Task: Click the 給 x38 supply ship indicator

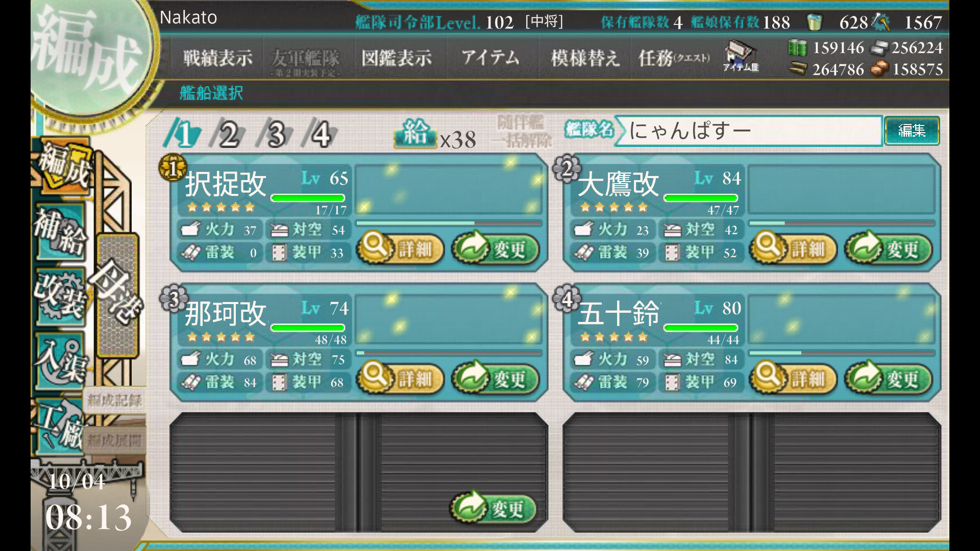Action: coord(435,134)
